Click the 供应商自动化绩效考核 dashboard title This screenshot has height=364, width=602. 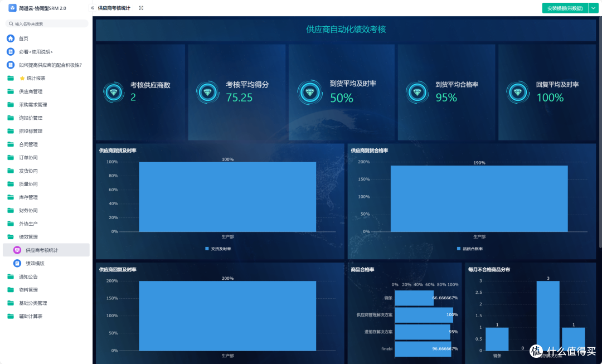click(x=346, y=29)
